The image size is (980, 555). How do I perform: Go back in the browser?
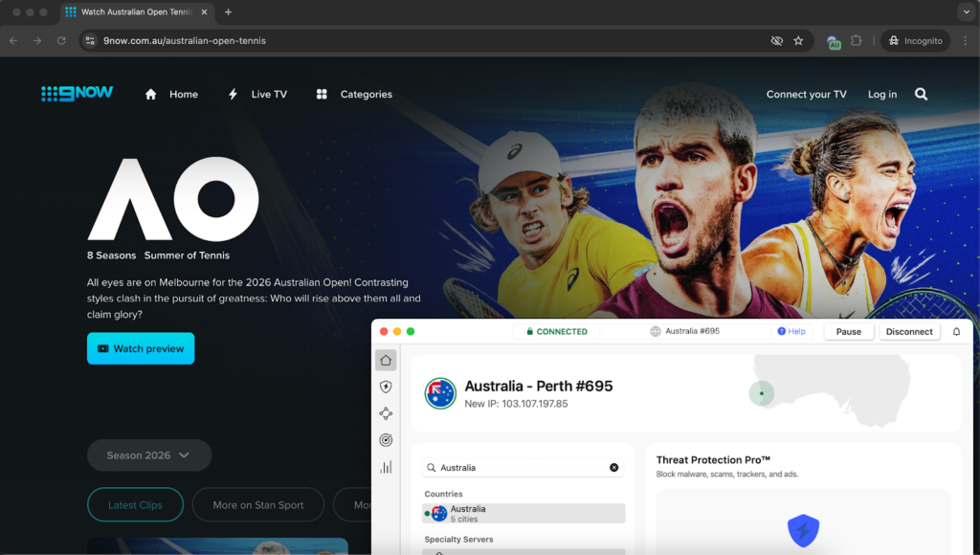coord(13,40)
